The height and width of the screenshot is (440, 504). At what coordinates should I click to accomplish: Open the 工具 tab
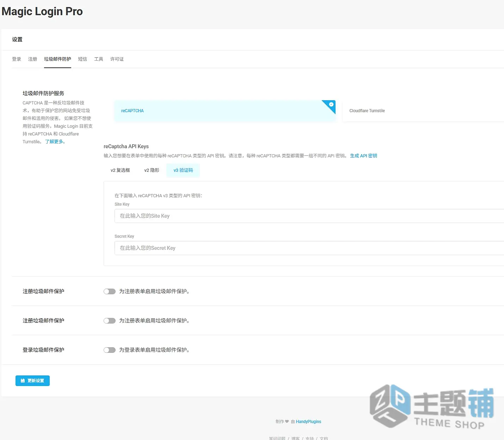(99, 59)
